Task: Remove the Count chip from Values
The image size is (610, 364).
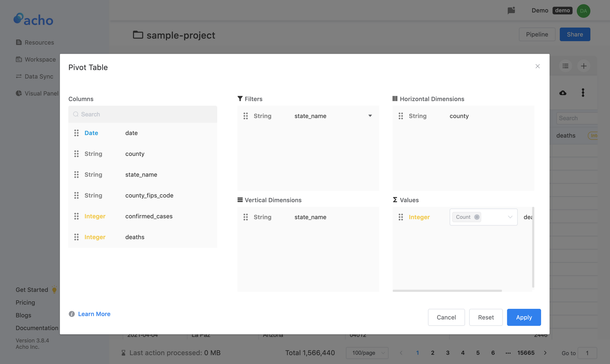Action: coord(477,217)
